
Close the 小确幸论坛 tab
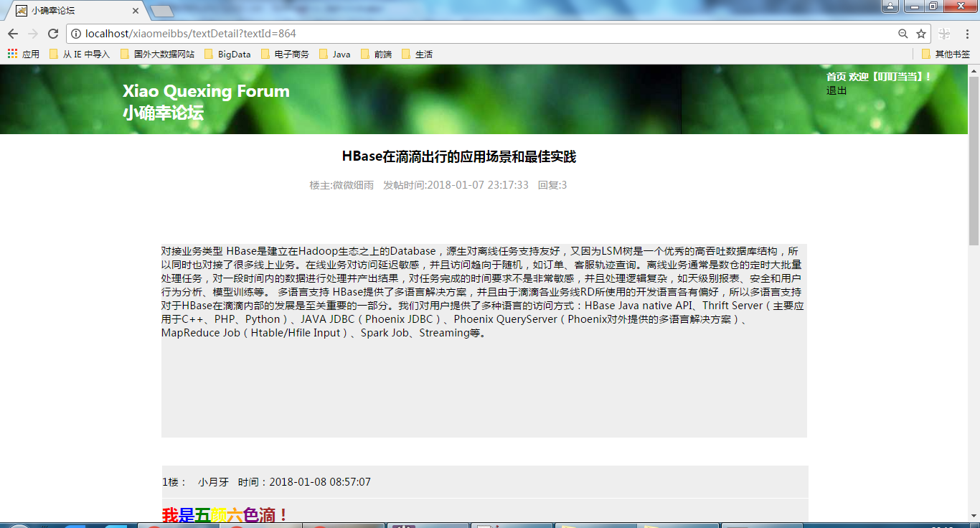136,11
